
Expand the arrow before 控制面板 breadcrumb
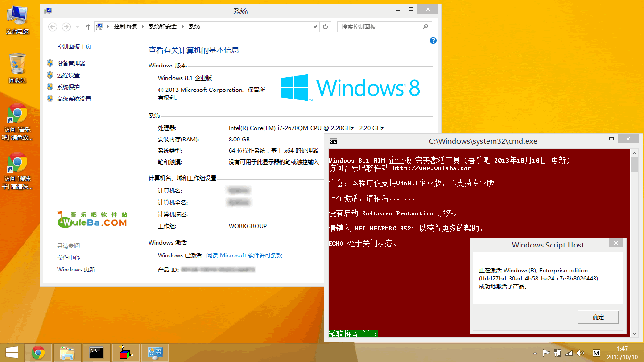coord(108,27)
